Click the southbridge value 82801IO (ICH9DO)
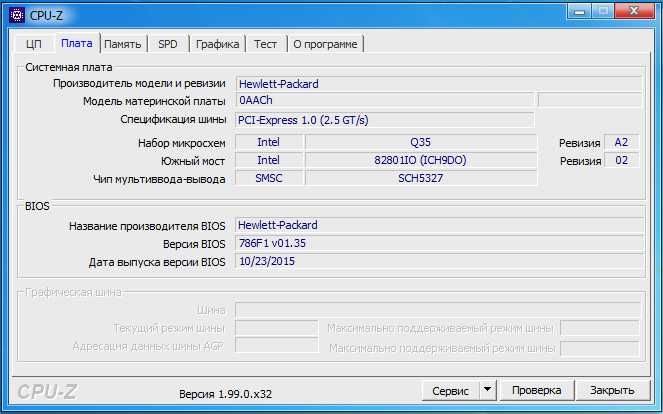 pyautogui.click(x=421, y=160)
